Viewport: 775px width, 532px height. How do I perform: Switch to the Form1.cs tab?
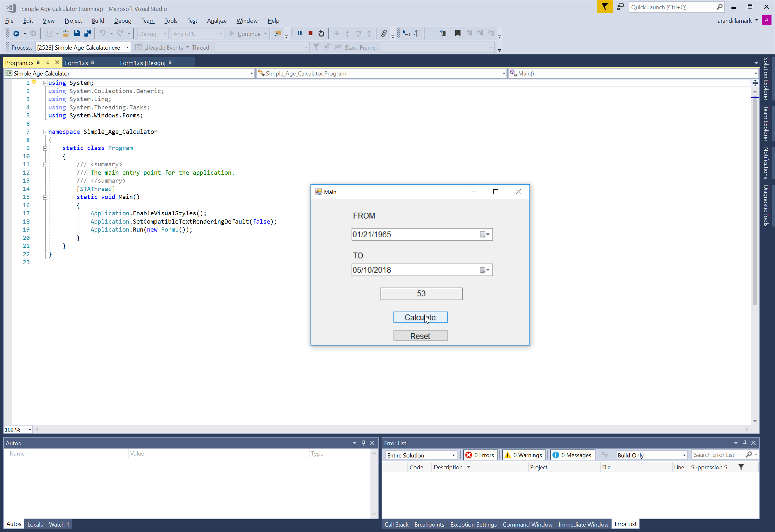point(77,63)
